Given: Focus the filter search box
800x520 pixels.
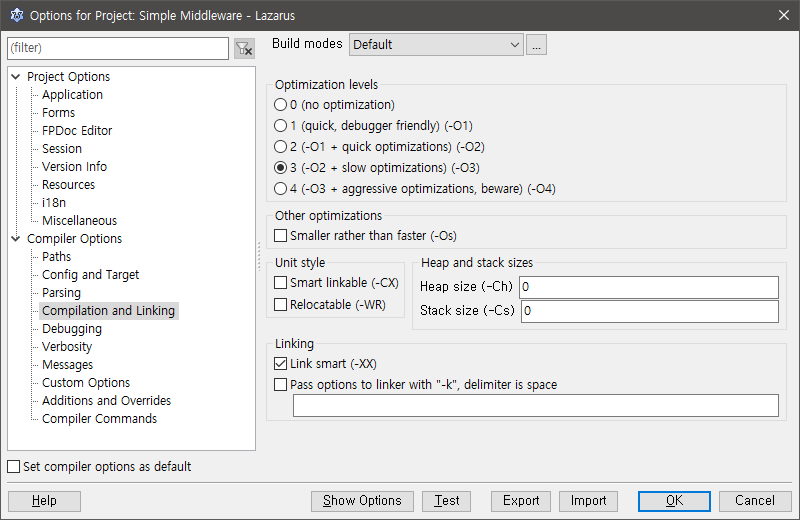Looking at the screenshot, I should [x=118, y=48].
